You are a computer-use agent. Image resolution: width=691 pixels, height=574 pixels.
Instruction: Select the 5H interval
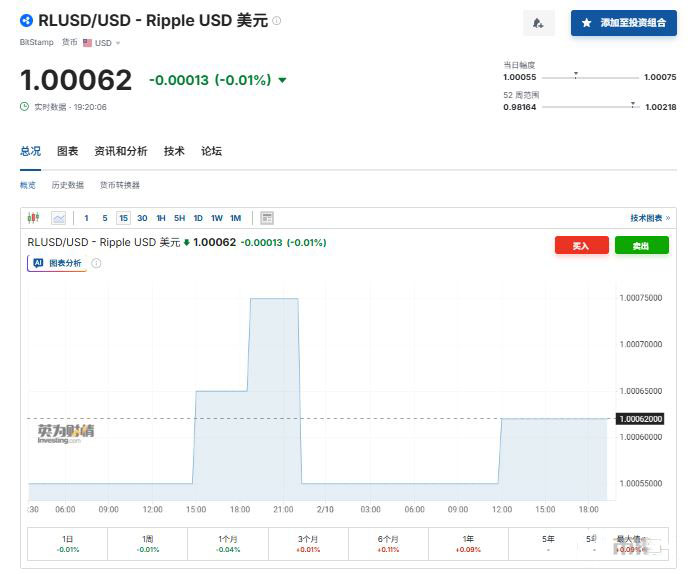(x=179, y=218)
